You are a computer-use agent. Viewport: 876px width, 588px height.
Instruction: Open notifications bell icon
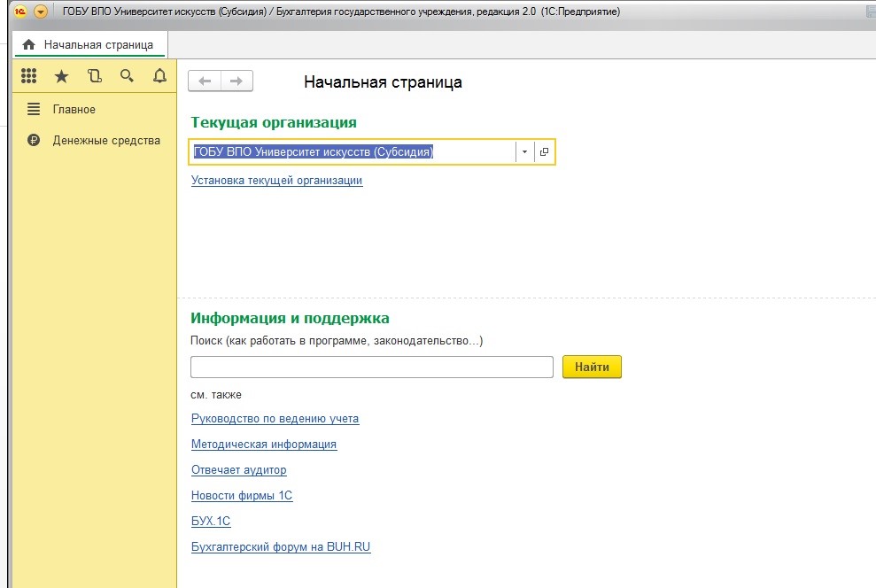[159, 75]
